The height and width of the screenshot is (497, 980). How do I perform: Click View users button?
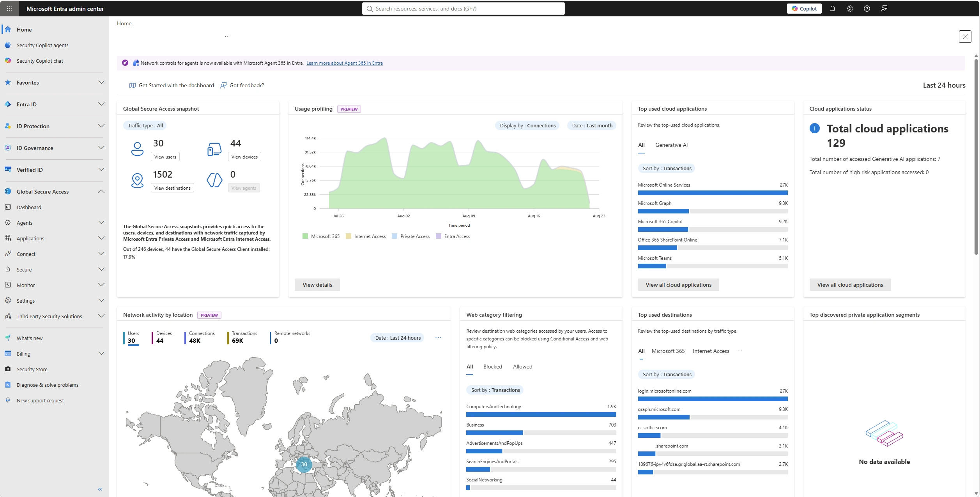click(x=165, y=157)
